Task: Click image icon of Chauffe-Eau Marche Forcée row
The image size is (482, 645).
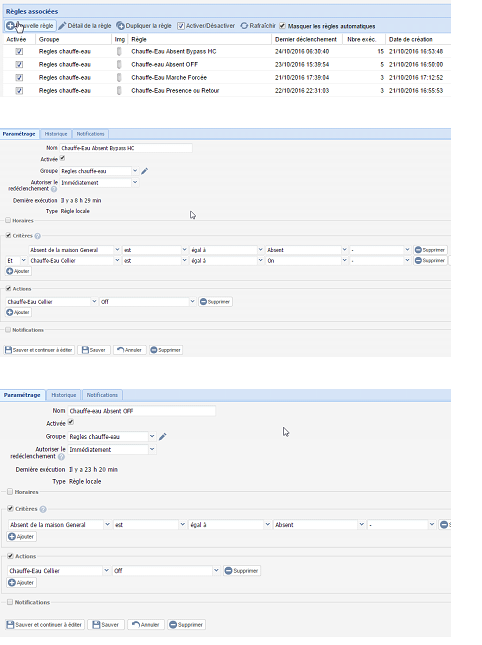Action: click(119, 77)
